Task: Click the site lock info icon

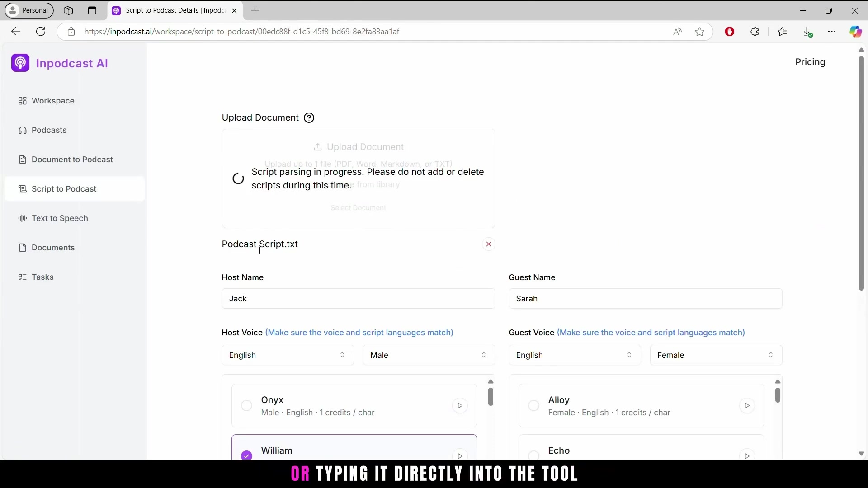Action: click(x=71, y=32)
